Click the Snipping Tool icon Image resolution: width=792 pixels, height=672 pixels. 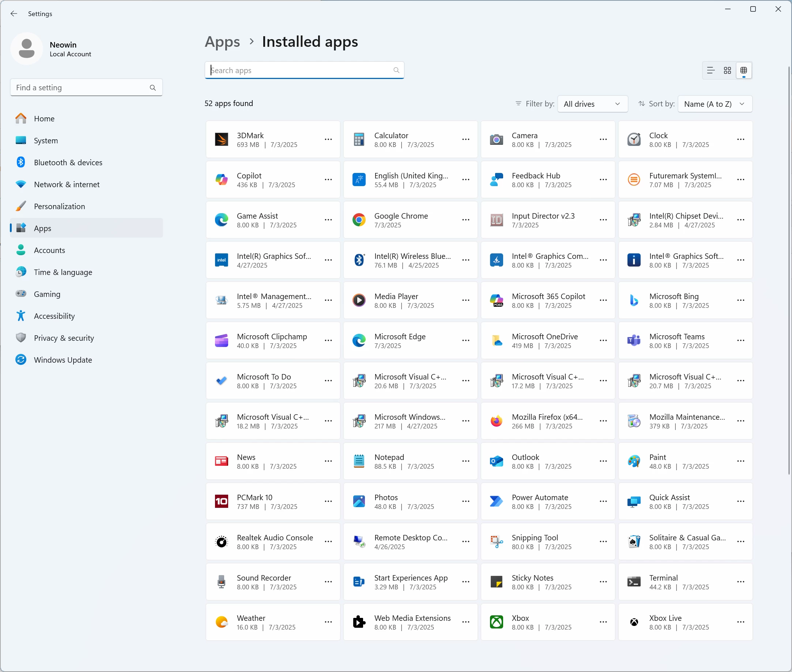click(497, 542)
